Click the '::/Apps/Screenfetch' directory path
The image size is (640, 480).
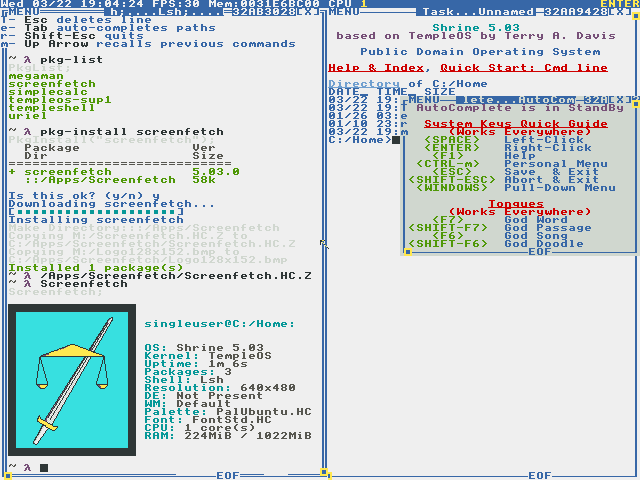pyautogui.click(x=100, y=180)
